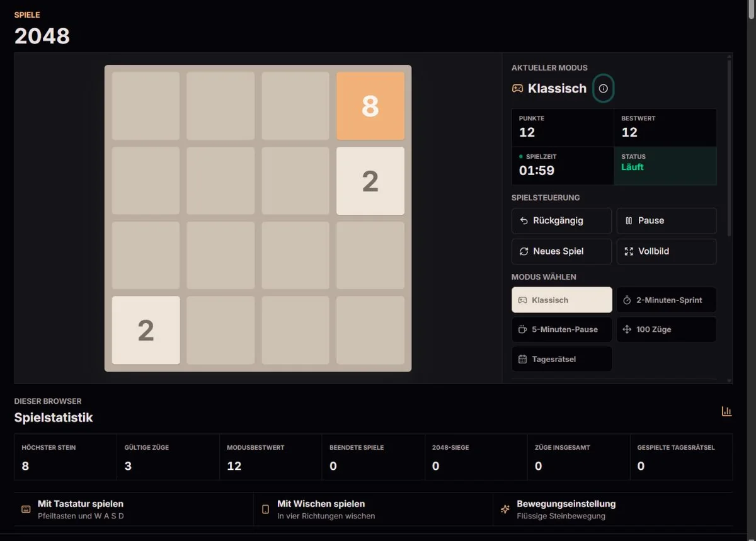
Task: Choose the 5-Minuten-Pause mode
Action: [x=562, y=329]
